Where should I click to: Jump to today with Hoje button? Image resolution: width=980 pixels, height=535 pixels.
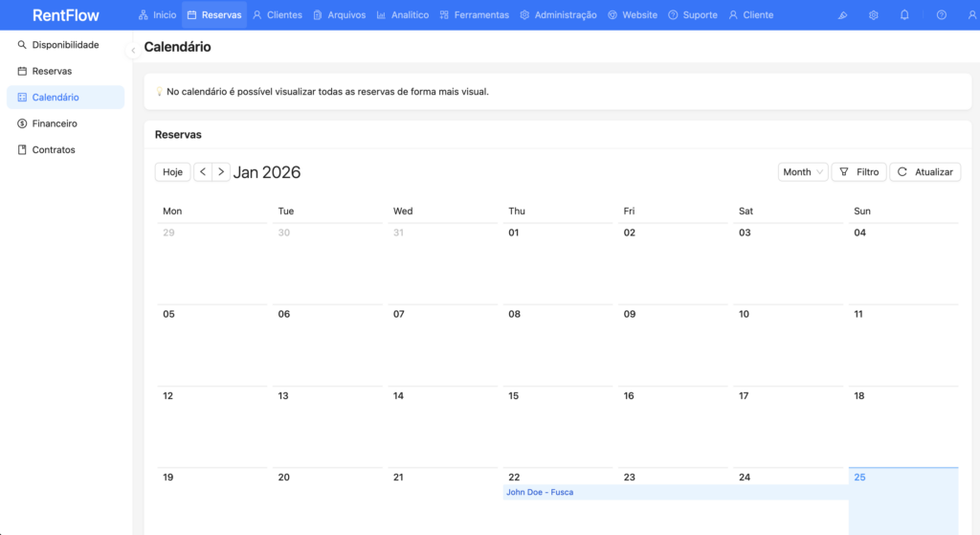point(172,172)
